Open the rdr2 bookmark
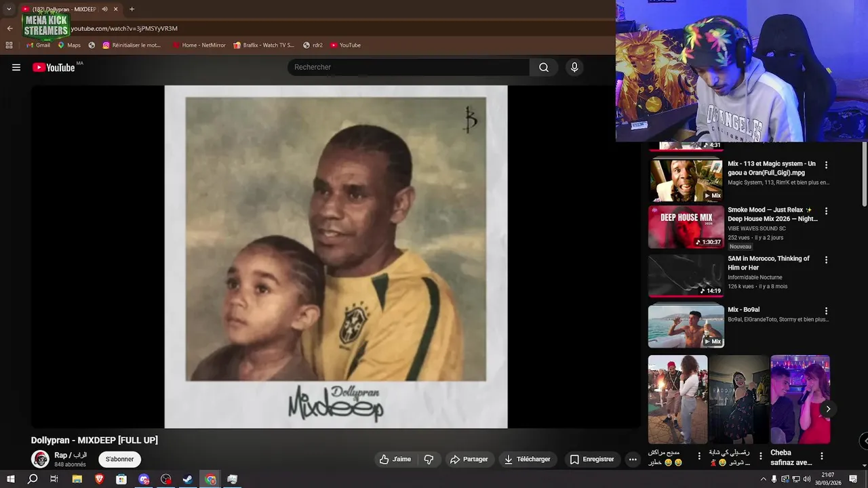This screenshot has height=488, width=868. 313,45
